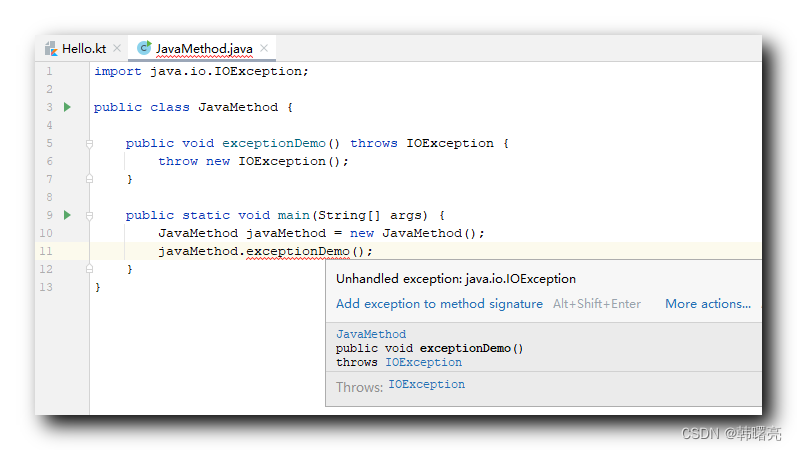The image size is (797, 450).
Task: Collapse the exceptionDemo method at line 5
Action: [x=89, y=144]
